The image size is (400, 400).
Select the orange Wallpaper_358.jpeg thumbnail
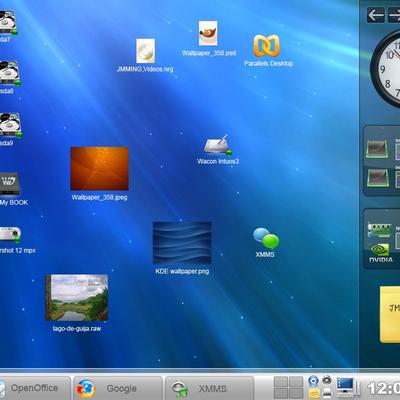coord(99,169)
